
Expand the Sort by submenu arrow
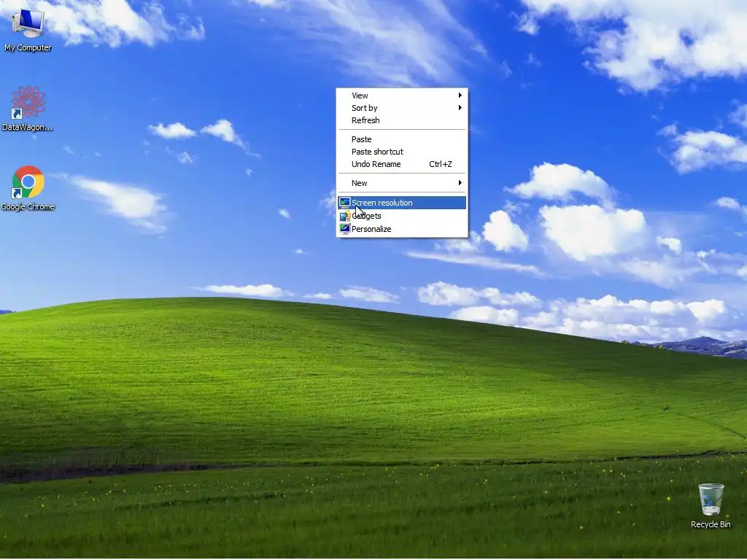pos(460,108)
